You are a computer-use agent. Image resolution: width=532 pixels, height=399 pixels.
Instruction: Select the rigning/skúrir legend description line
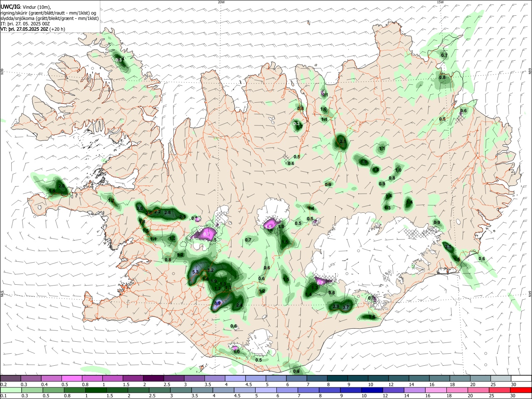coord(47,13)
